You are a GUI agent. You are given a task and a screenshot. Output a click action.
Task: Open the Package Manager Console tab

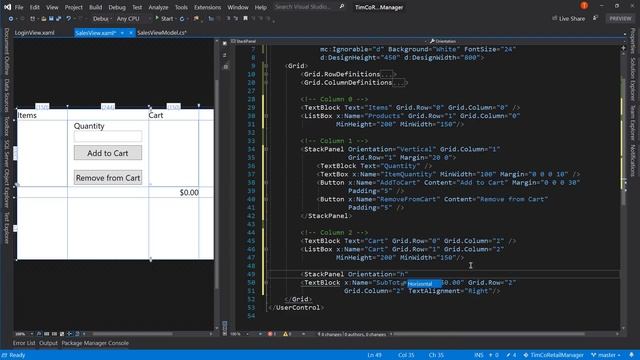click(x=95, y=343)
